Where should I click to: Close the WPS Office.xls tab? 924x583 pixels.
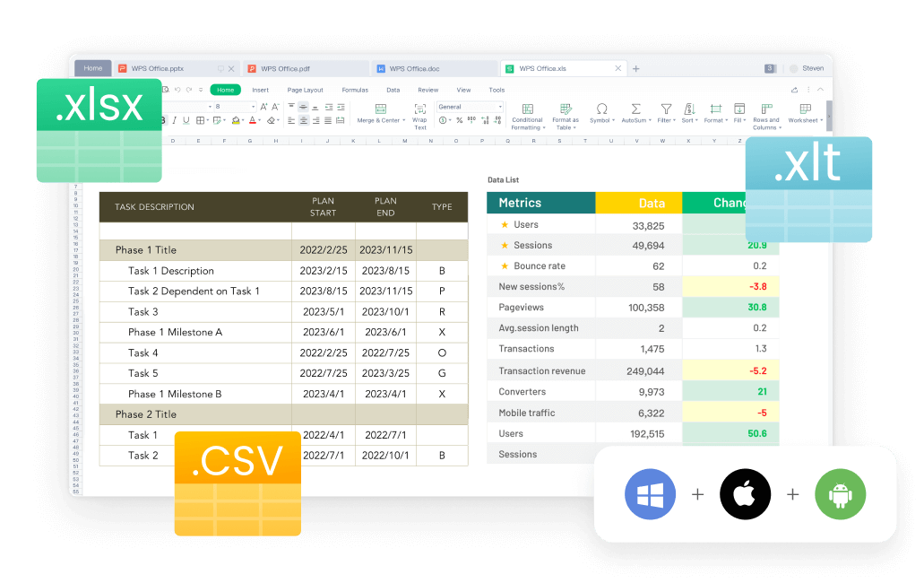(618, 68)
